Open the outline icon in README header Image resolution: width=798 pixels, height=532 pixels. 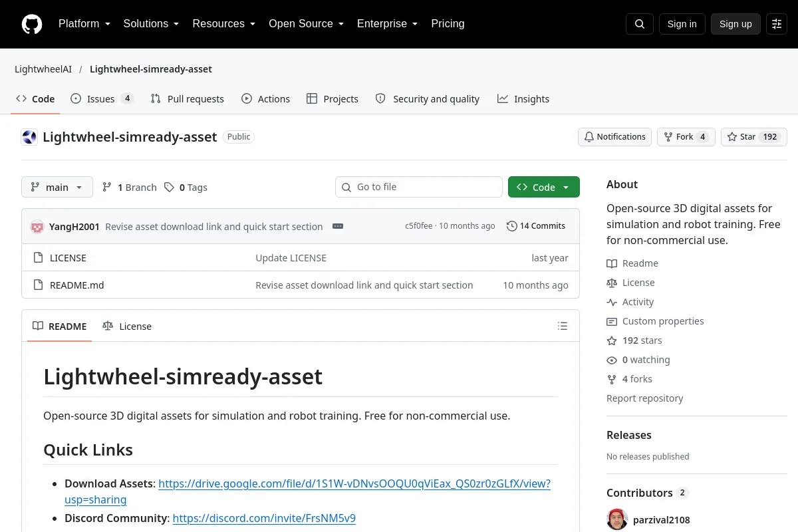click(563, 326)
